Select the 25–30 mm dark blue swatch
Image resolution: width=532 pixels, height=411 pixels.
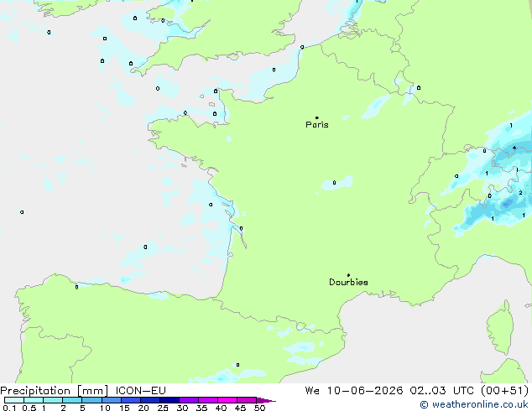[x=169, y=400]
